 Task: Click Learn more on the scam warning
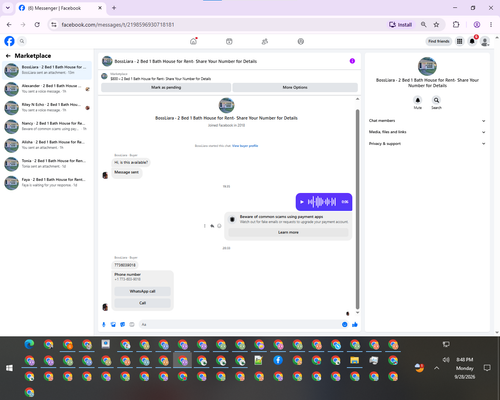coord(288,232)
